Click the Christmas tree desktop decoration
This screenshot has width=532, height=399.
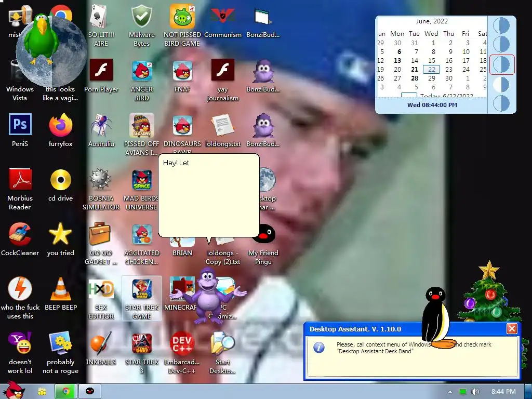pyautogui.click(x=488, y=291)
